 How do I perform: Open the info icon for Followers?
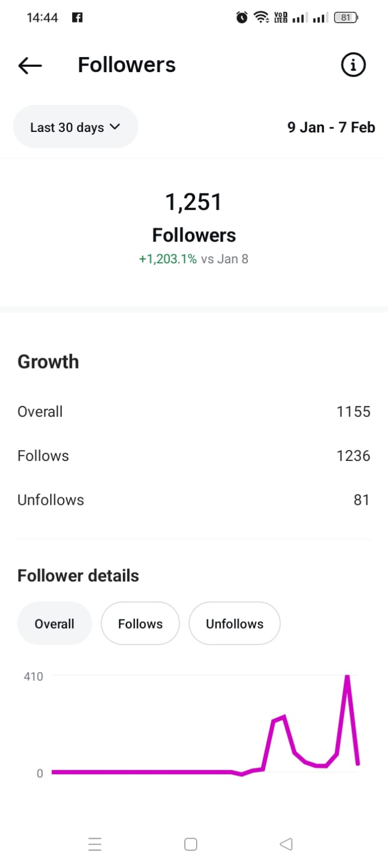click(353, 65)
